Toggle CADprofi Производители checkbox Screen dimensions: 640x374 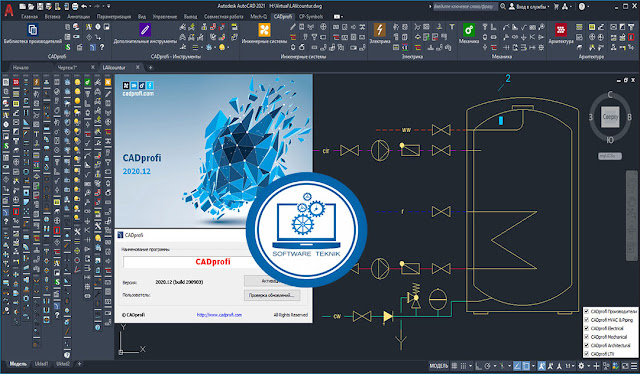pos(587,312)
